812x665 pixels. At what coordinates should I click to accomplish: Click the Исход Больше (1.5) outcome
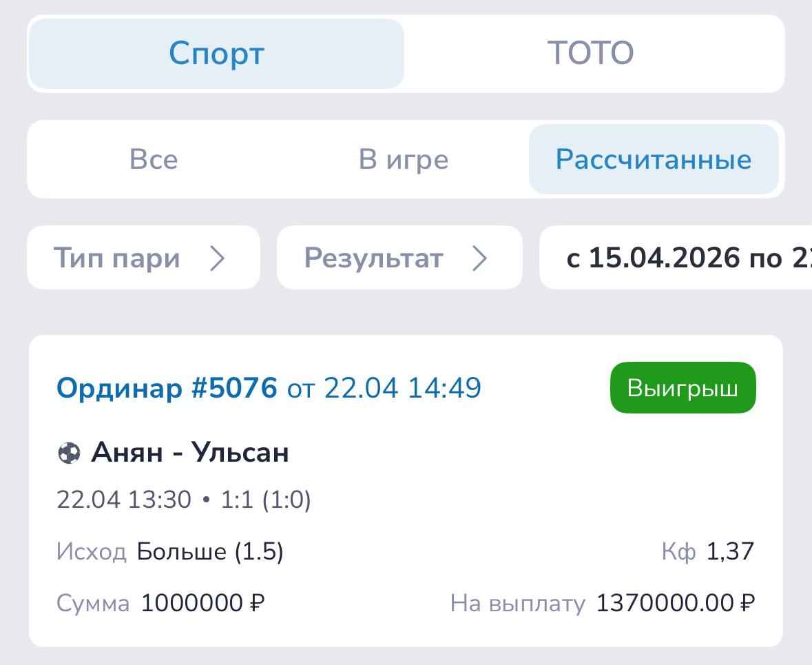209,552
